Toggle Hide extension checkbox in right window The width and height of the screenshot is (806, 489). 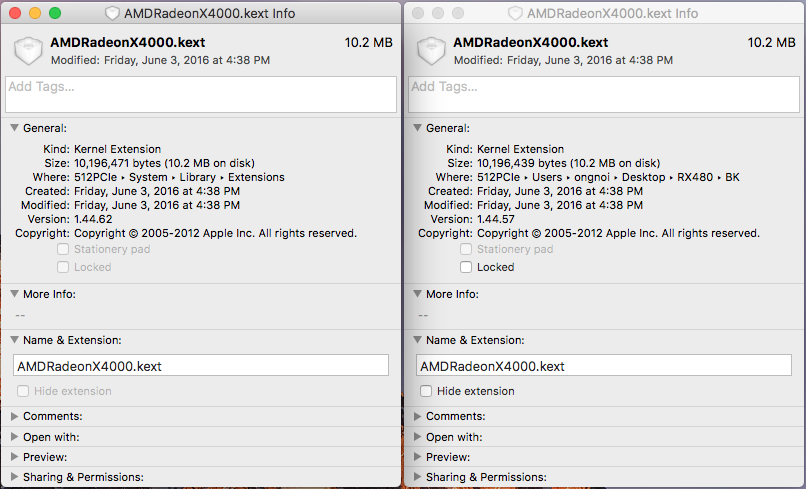click(426, 391)
